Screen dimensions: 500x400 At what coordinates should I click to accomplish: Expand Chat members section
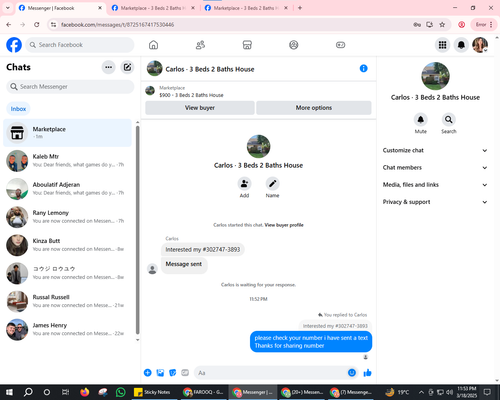coord(435,168)
